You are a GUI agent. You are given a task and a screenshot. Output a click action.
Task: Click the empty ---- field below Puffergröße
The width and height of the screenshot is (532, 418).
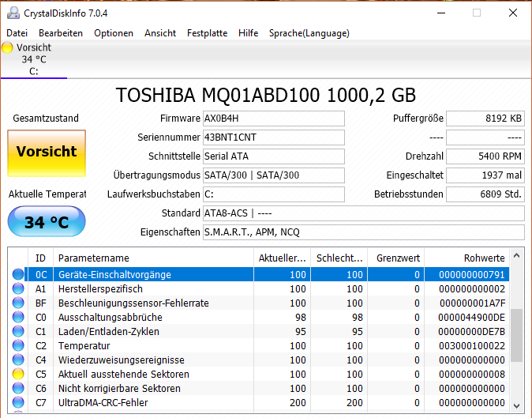[485, 137]
